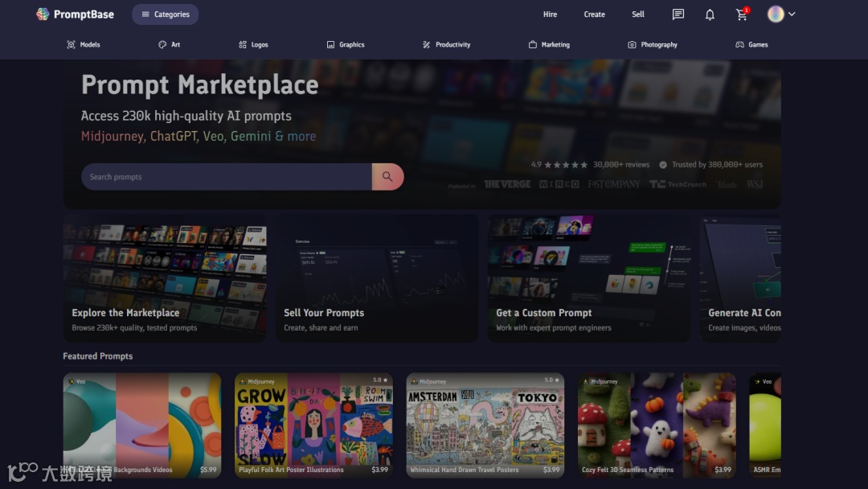The image size is (868, 489).
Task: Open the ASMR Veo prompt card
Action: tap(765, 425)
